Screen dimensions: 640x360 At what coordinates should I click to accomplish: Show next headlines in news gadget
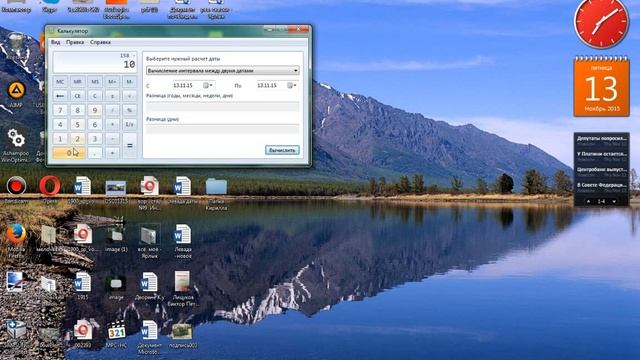tap(614, 201)
